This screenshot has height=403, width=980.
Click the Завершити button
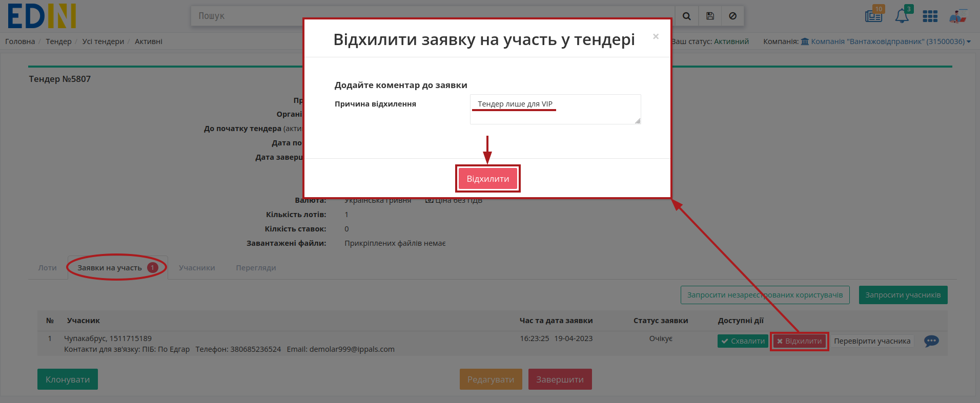point(560,379)
